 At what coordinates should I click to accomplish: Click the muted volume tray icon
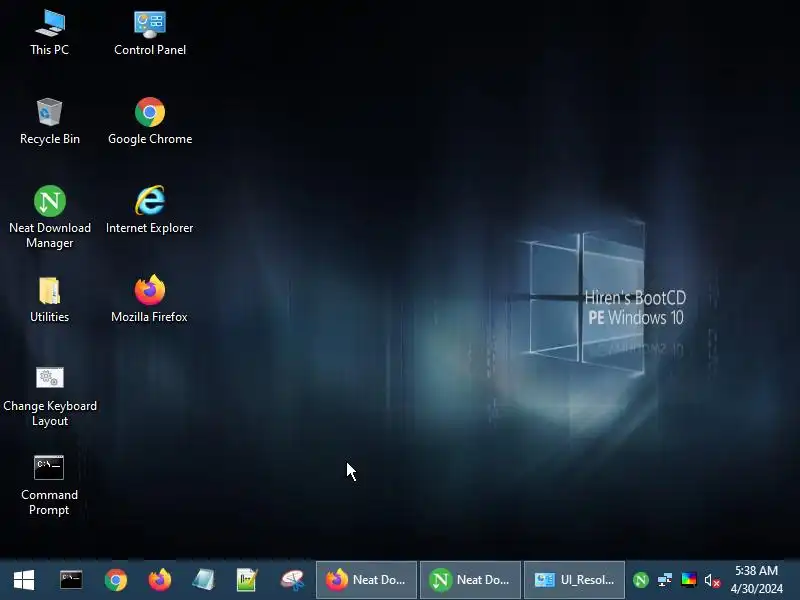pos(712,581)
